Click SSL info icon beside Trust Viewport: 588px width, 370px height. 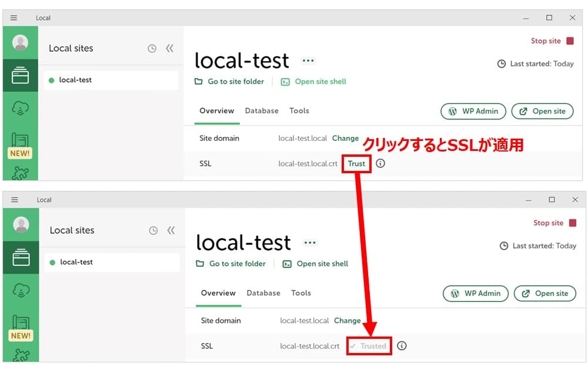point(380,163)
